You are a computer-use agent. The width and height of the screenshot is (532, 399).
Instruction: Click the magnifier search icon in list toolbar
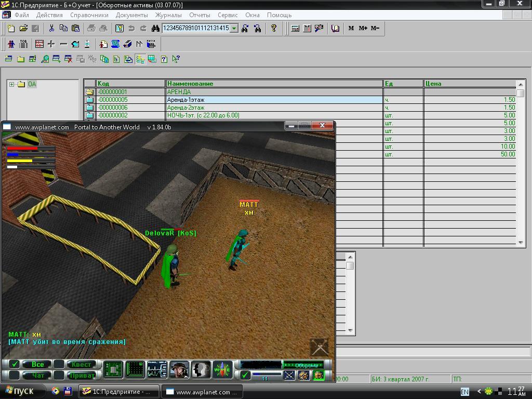45,59
